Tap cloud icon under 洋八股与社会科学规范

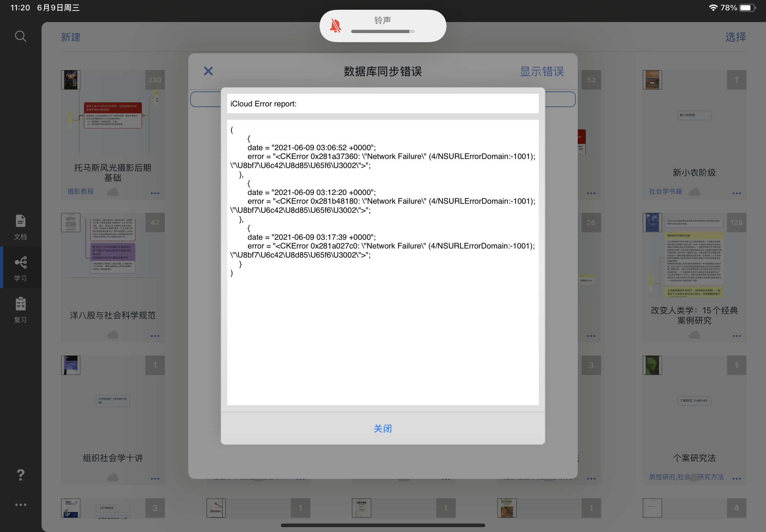[x=113, y=335]
